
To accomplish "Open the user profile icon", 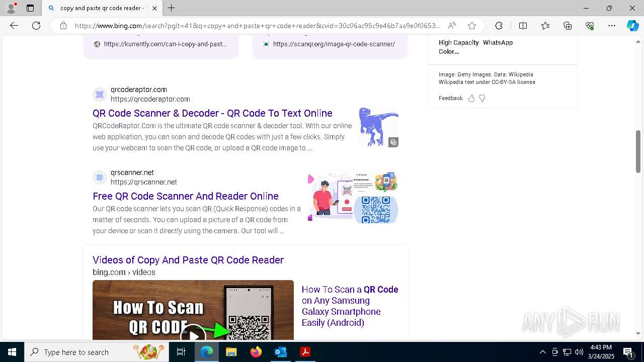I will point(11,8).
